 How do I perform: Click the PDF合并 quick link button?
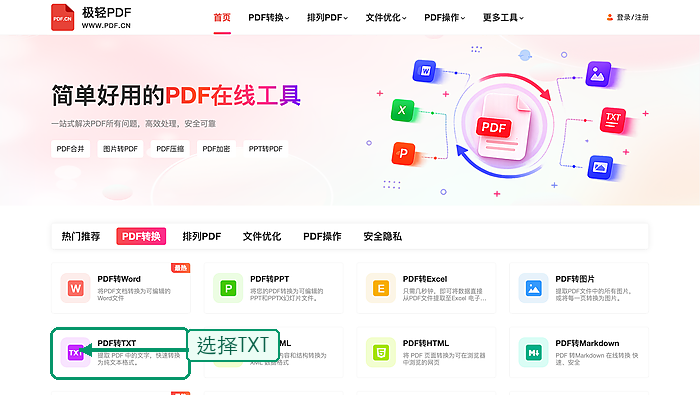point(71,149)
